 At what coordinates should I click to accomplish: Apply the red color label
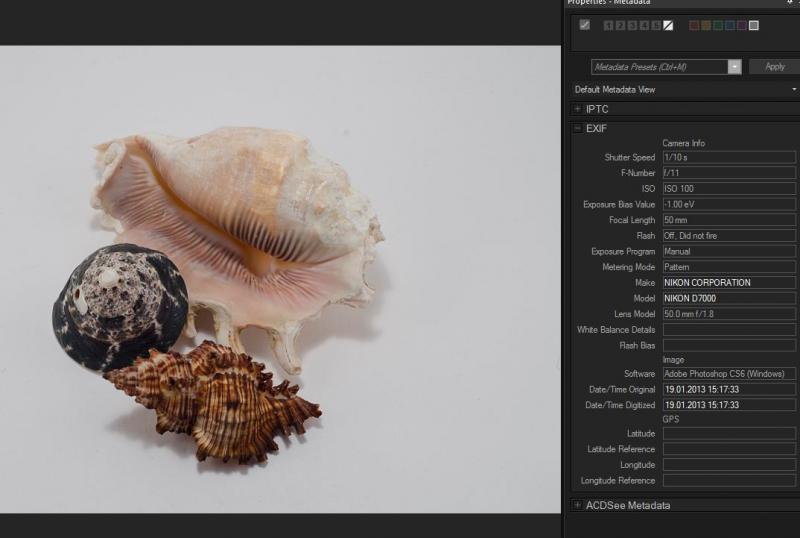click(x=694, y=26)
